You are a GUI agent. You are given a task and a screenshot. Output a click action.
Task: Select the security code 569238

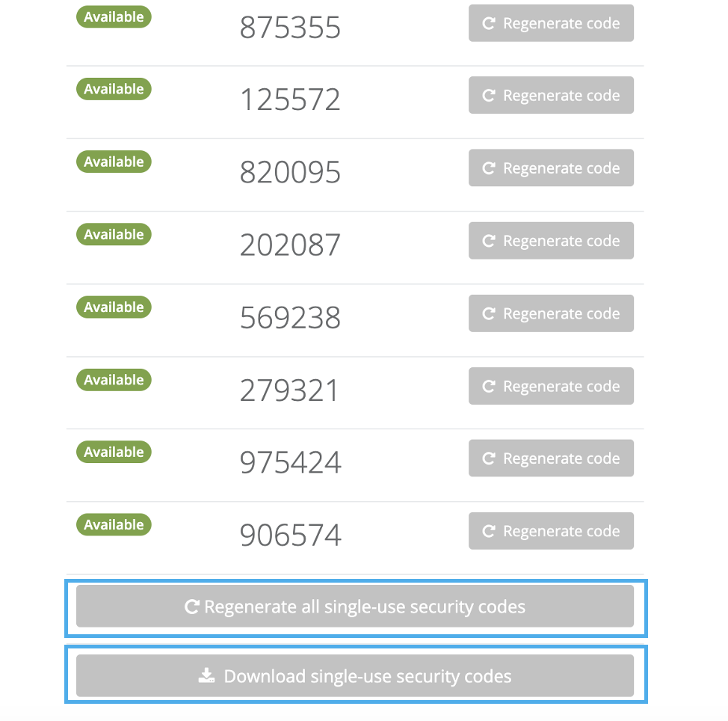pos(290,318)
